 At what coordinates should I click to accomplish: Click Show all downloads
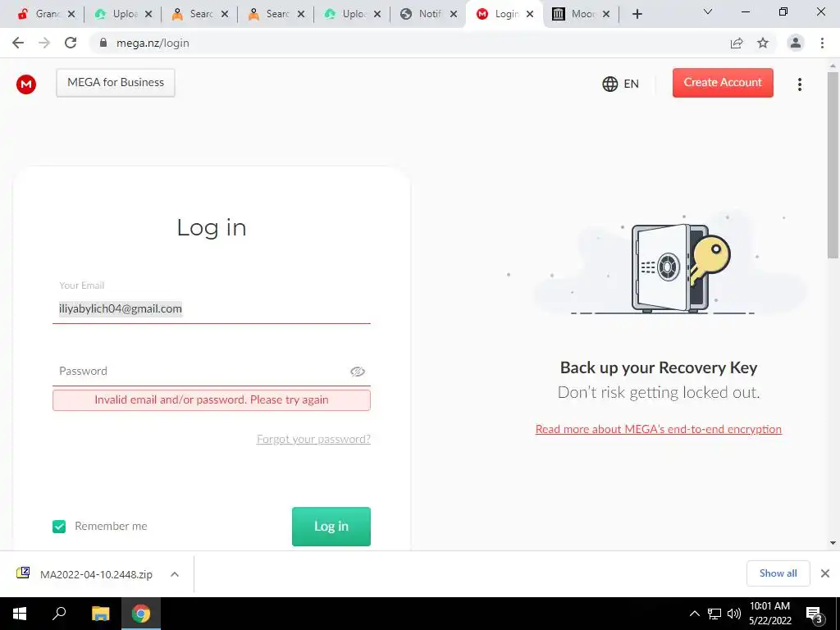click(x=778, y=573)
